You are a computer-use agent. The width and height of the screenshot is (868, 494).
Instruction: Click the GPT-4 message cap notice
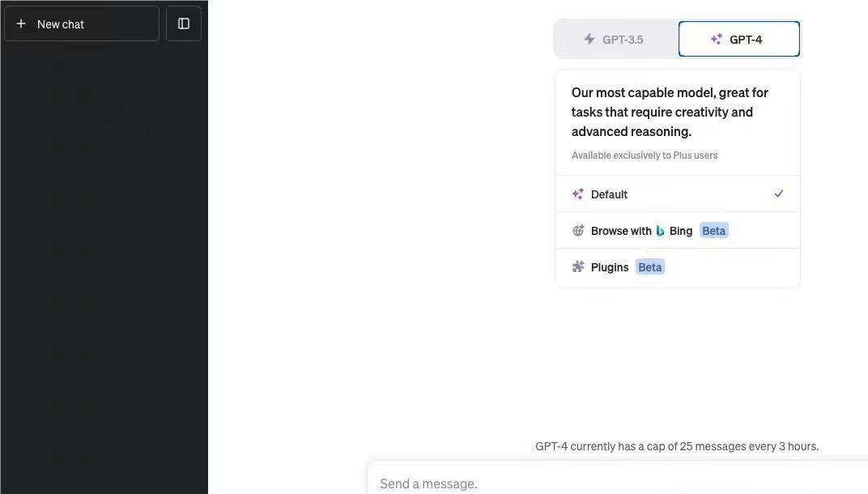click(x=677, y=446)
